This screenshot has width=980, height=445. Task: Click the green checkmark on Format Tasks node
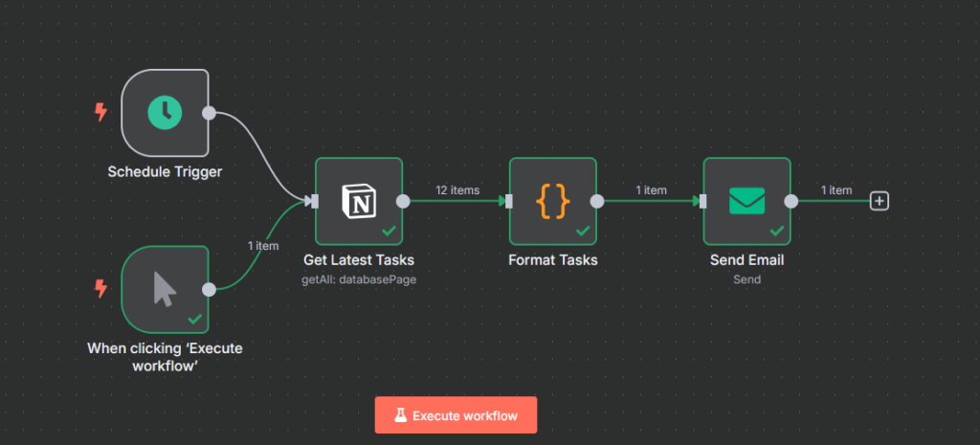coord(583,231)
